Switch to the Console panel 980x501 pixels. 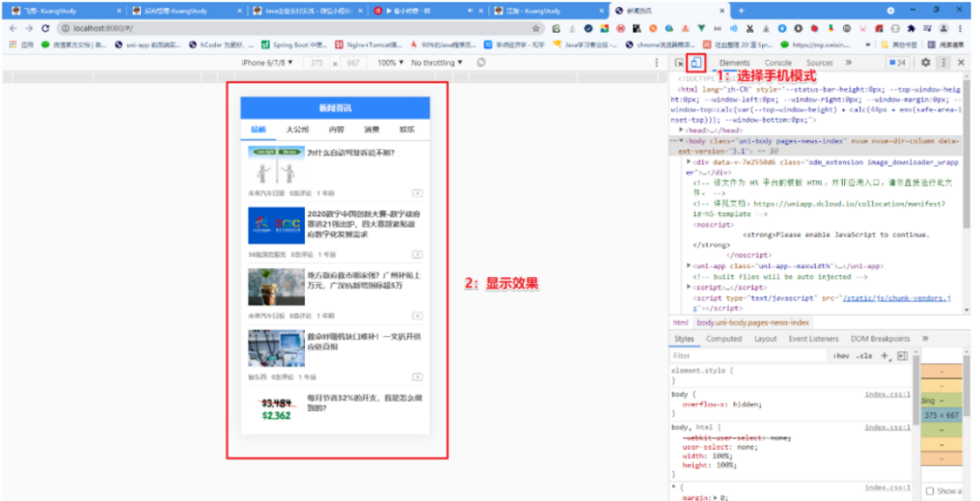[778, 63]
